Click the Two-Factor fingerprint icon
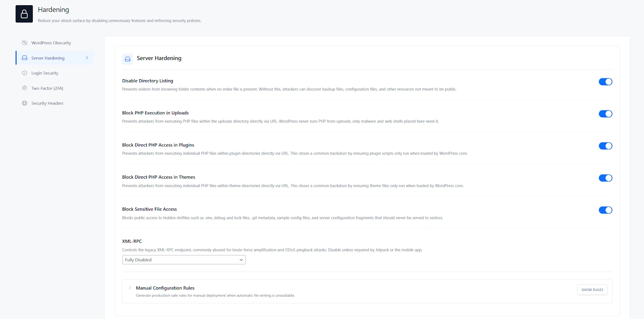The width and height of the screenshot is (644, 319). click(25, 88)
